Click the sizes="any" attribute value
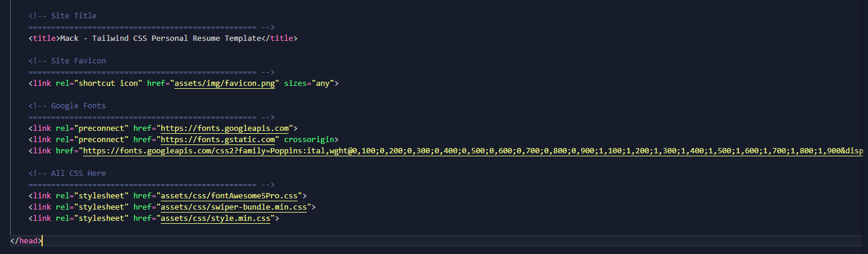Image resolution: width=868 pixels, height=254 pixels. tap(321, 83)
